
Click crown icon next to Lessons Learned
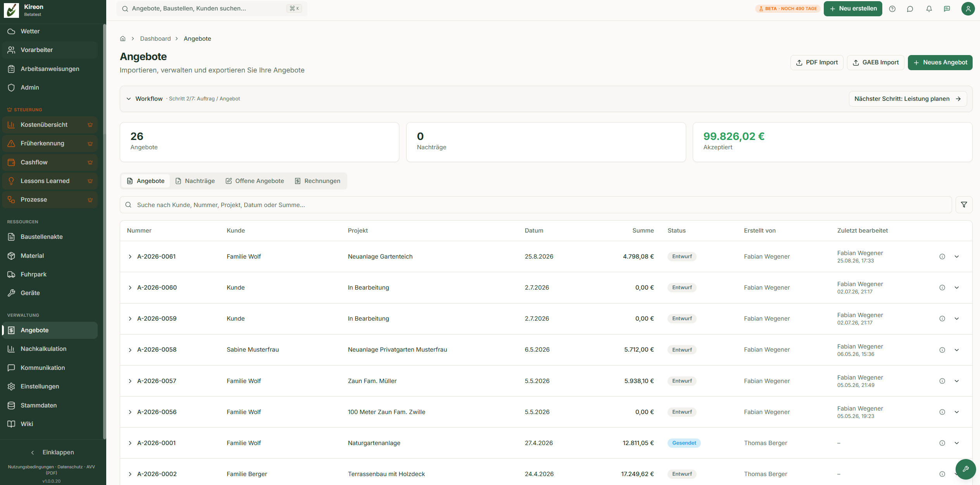[x=90, y=181]
